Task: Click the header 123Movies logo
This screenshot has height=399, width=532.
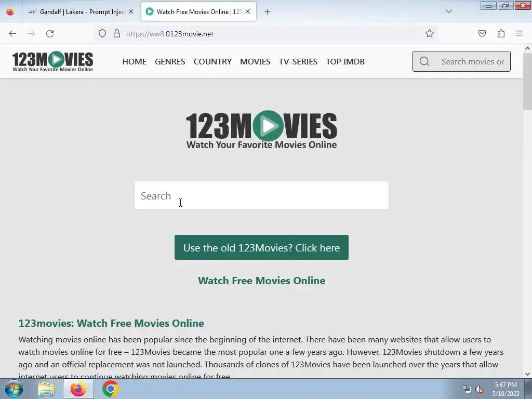Action: (x=52, y=61)
